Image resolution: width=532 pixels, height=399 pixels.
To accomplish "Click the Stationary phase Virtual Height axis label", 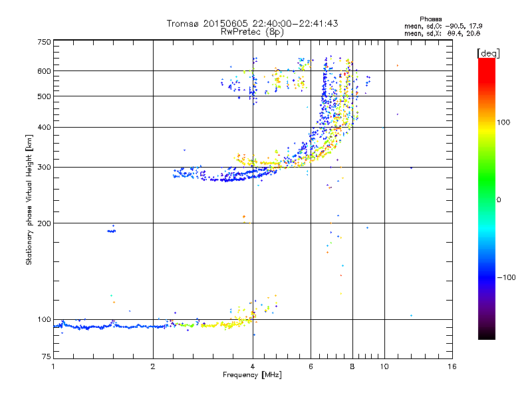I will (x=29, y=200).
